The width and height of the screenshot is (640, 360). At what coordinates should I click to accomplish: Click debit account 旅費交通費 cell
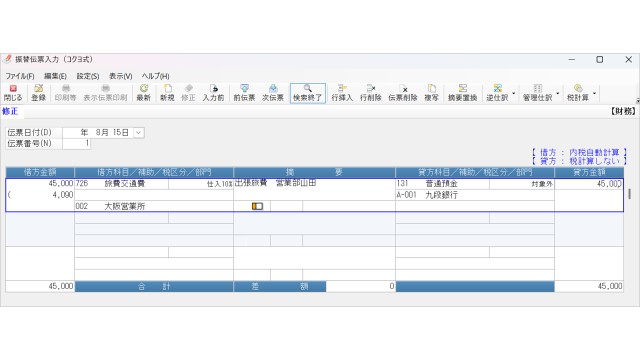tap(122, 184)
